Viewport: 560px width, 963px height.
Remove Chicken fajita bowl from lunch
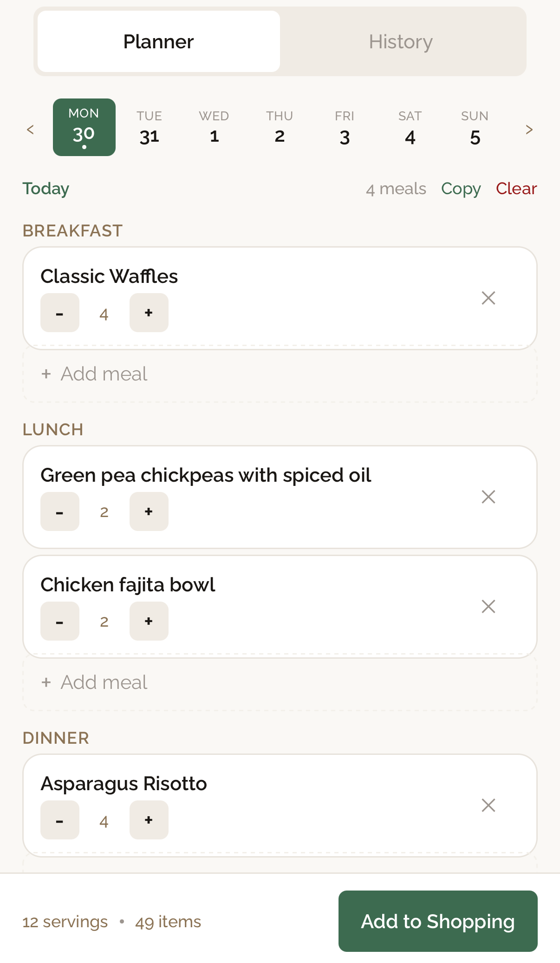(x=488, y=606)
